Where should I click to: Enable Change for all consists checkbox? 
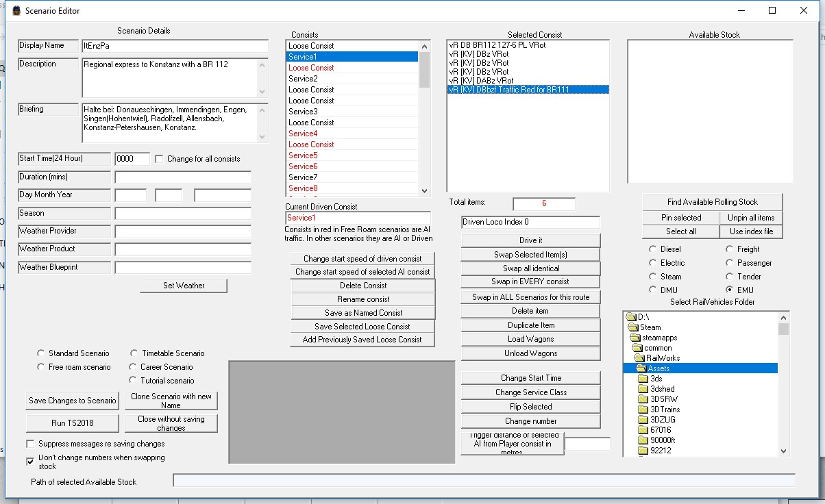[x=160, y=159]
